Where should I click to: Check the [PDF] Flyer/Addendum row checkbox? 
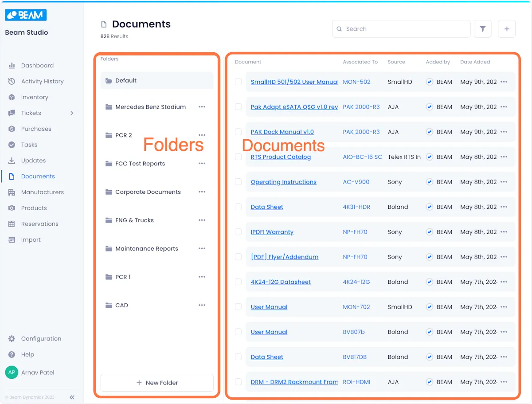click(x=239, y=257)
